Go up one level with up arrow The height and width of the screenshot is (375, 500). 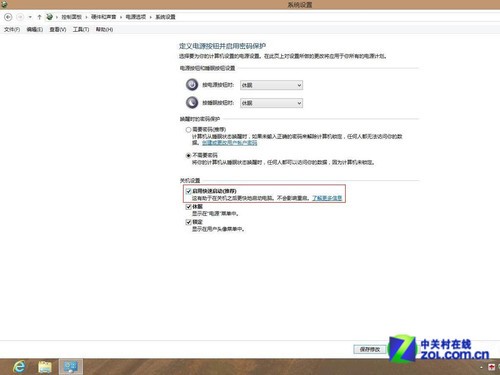pyautogui.click(x=39, y=17)
